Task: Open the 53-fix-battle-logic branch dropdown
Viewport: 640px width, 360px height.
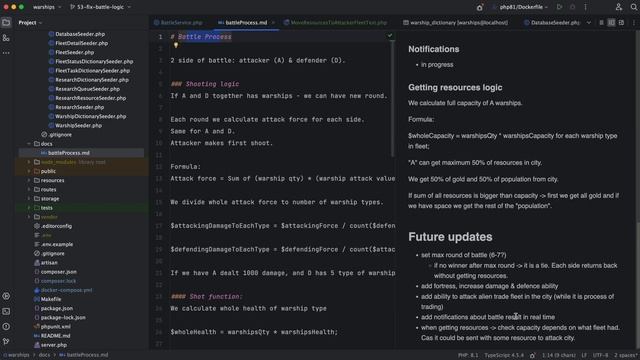Action: click(x=100, y=7)
